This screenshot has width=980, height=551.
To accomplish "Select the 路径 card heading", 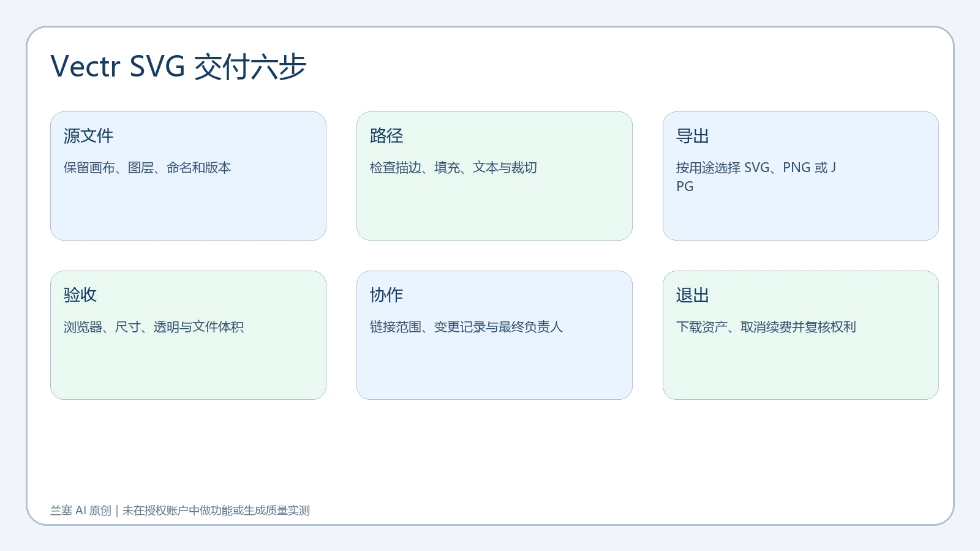I will tap(386, 136).
